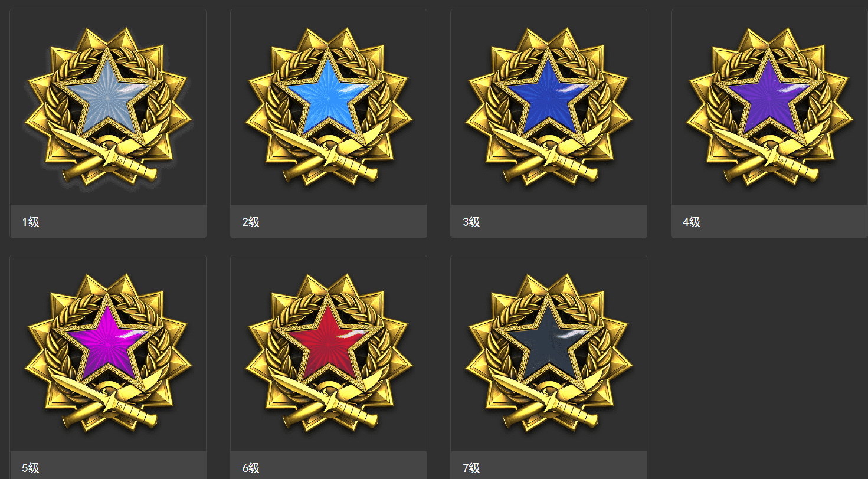Viewport: 868px width, 479px height.
Task: Open the 3级 caption
Action: (471, 222)
